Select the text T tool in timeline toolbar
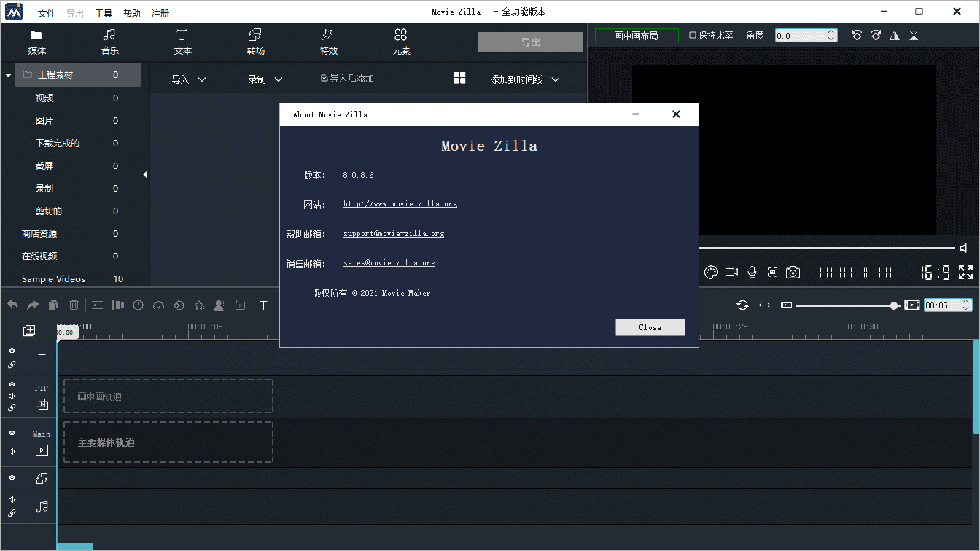The height and width of the screenshot is (551, 980). coord(263,305)
